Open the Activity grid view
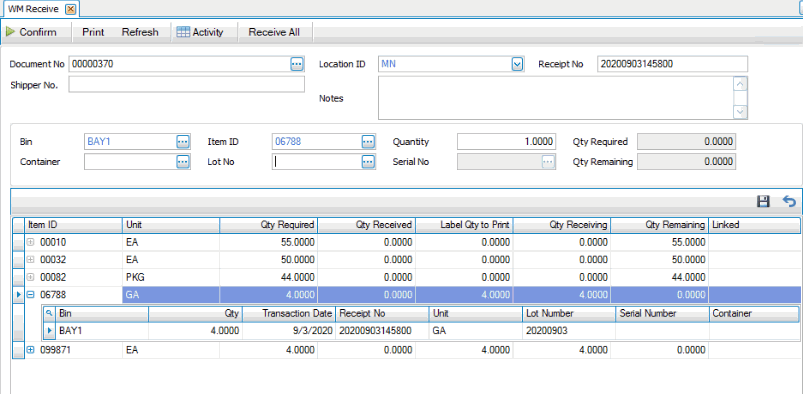803x394 pixels. (200, 32)
